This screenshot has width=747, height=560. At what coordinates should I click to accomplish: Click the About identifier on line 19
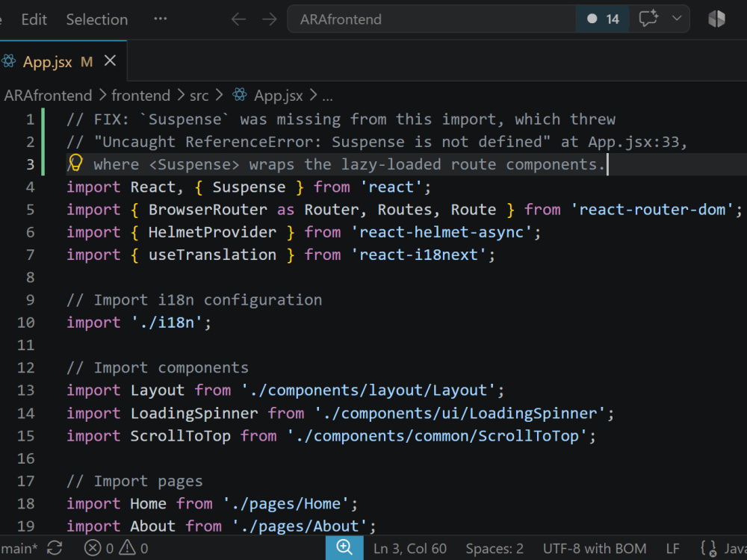[x=152, y=526]
